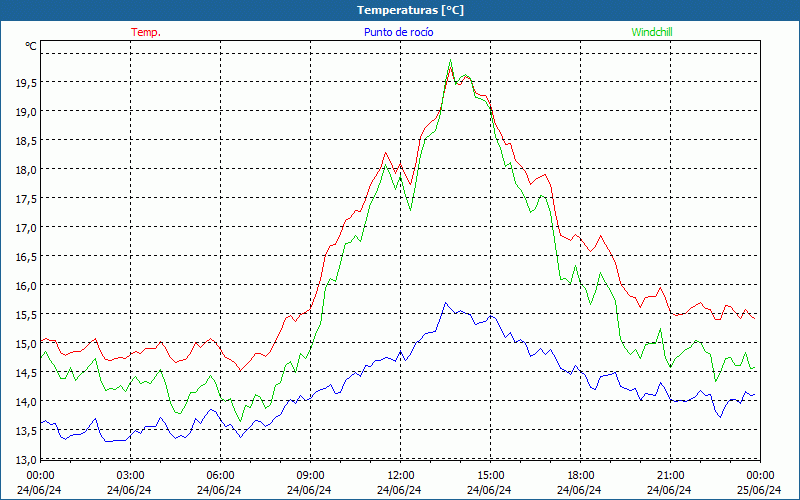Click the 16,5 y-axis value
Viewport: 800px width, 500px height.
pos(26,257)
